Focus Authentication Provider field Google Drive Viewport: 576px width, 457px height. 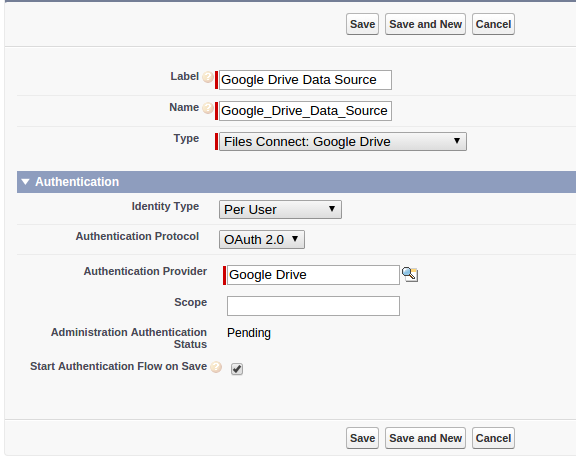313,275
